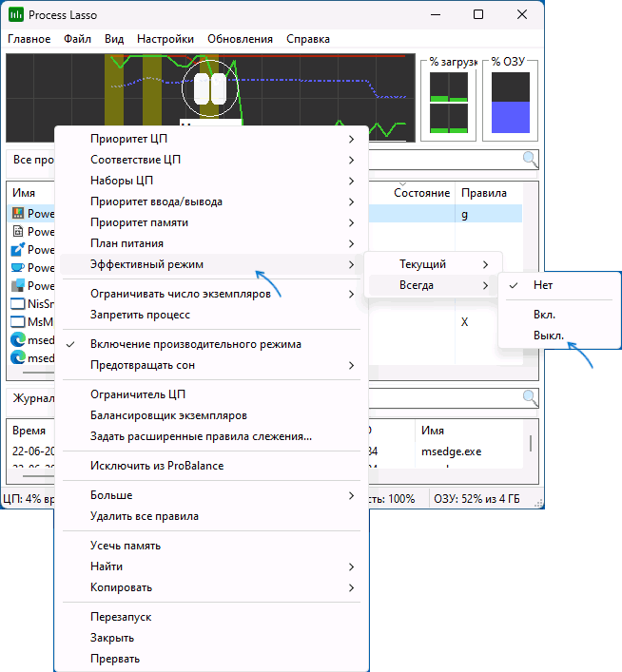Image resolution: width=622 pixels, height=672 pixels.
Task: Click Усечь память entry
Action: (212, 546)
